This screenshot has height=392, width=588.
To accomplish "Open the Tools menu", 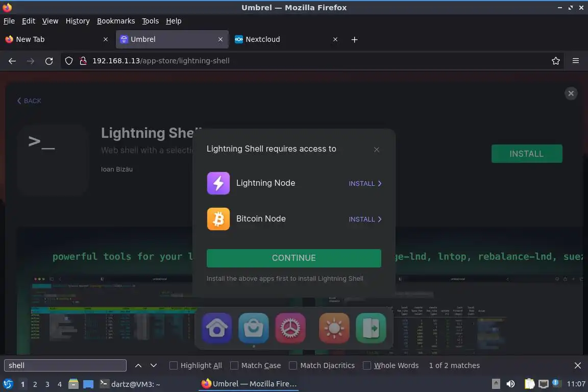I will [151, 21].
